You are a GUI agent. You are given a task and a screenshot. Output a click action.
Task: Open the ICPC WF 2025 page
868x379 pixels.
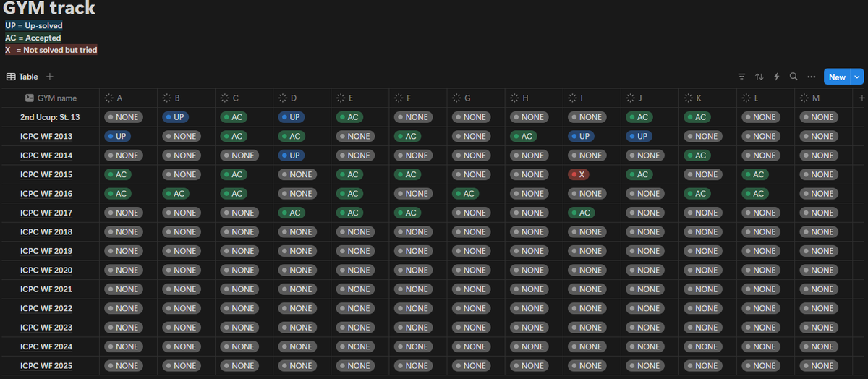point(46,366)
